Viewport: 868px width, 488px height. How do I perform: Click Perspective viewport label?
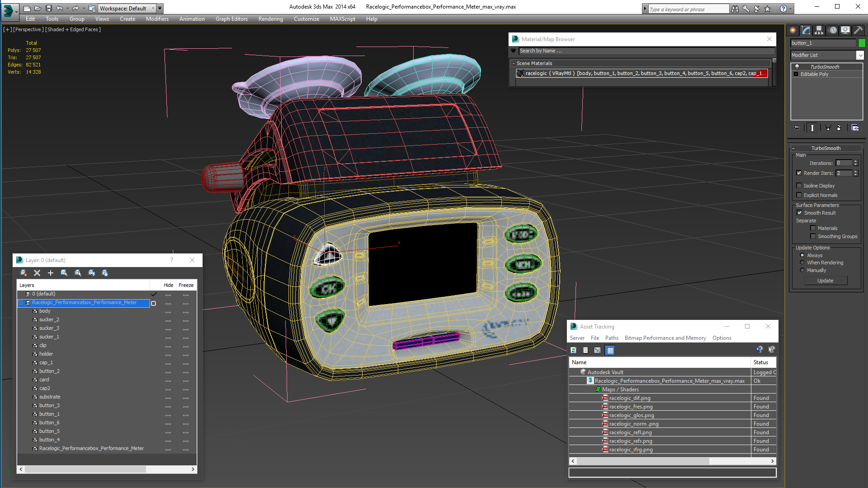28,29
